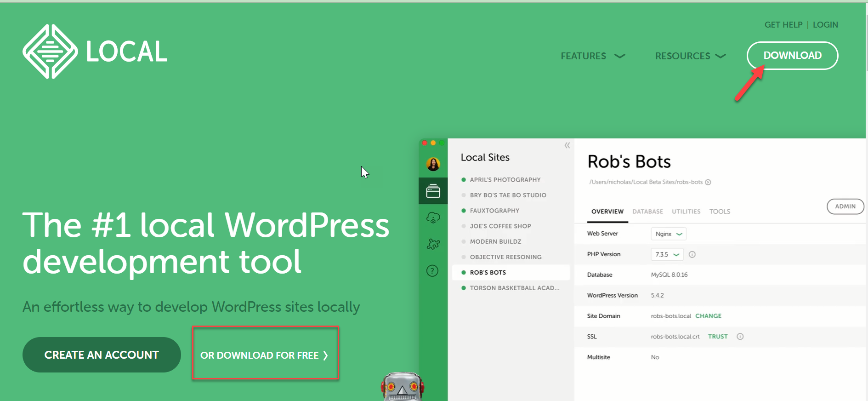Click the info icon beside SSL TRUST
Screen dimensions: 868x401
pos(740,337)
